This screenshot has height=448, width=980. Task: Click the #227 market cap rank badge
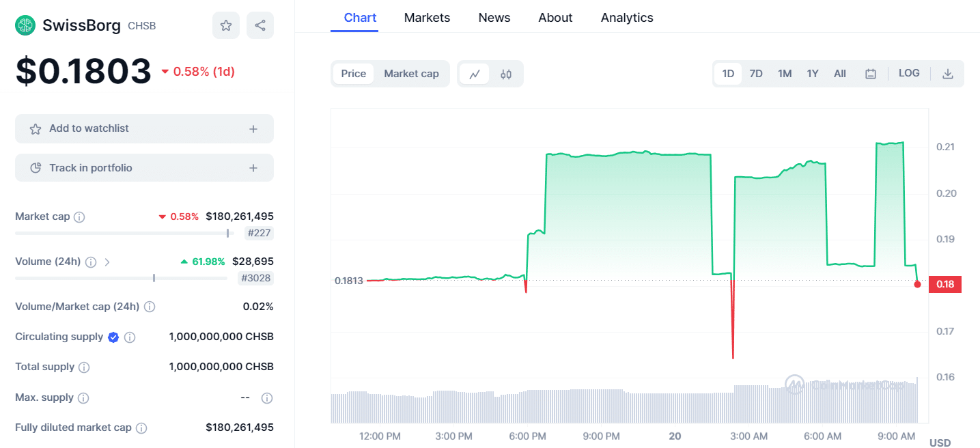tap(258, 233)
